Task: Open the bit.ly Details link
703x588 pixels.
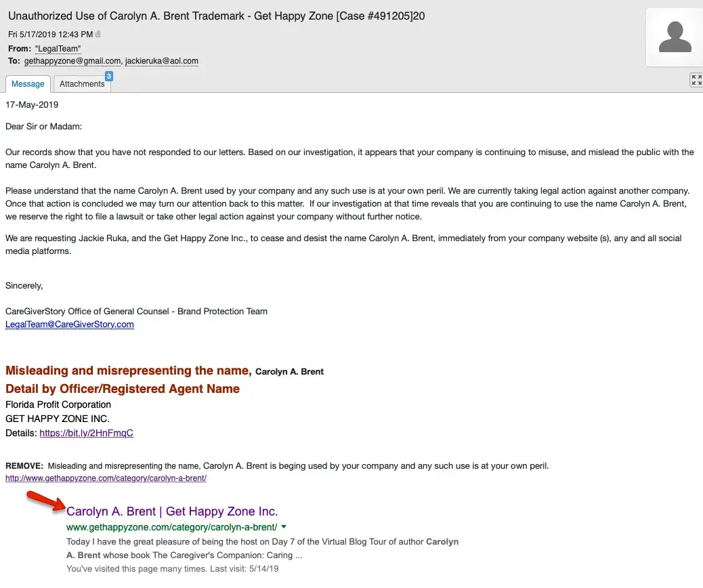Action: 86,434
